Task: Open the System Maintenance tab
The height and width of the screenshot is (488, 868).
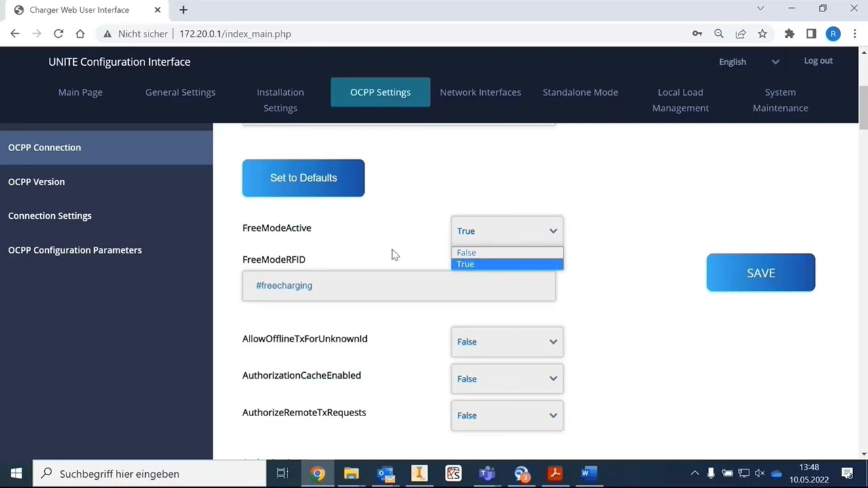Action: point(781,100)
